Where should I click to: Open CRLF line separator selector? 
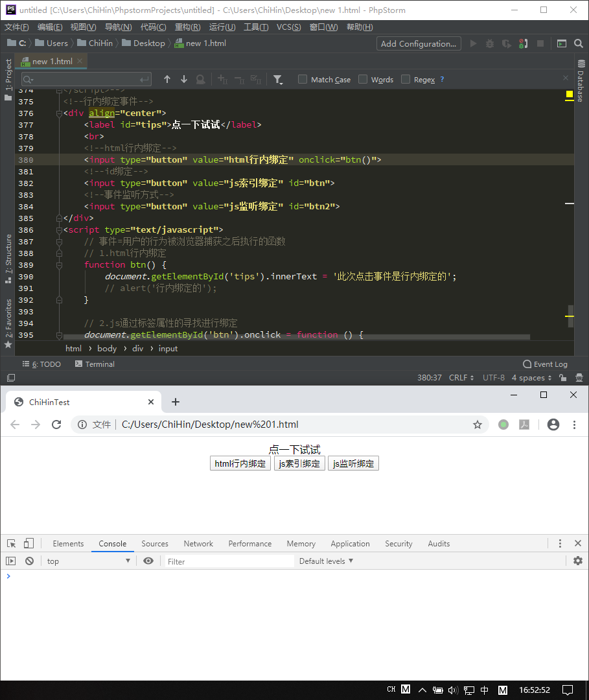[x=461, y=378]
